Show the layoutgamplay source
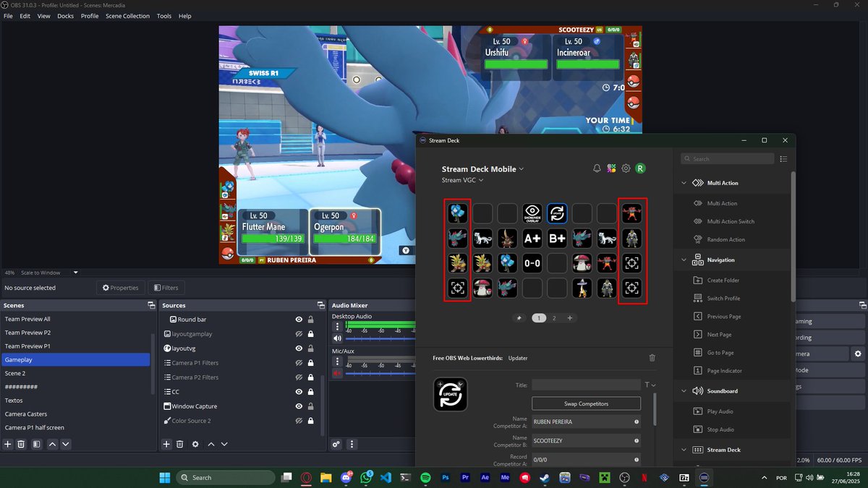Image resolution: width=868 pixels, height=488 pixels. pyautogui.click(x=299, y=334)
